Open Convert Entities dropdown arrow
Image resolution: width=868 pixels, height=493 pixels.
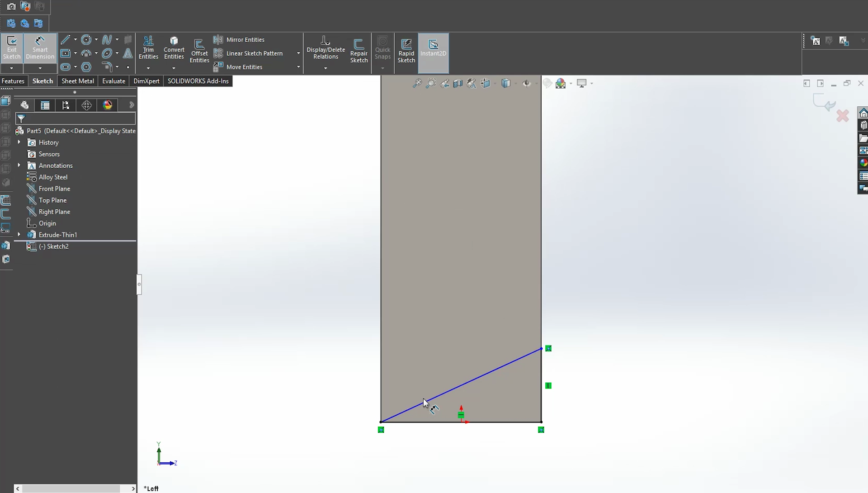point(174,68)
